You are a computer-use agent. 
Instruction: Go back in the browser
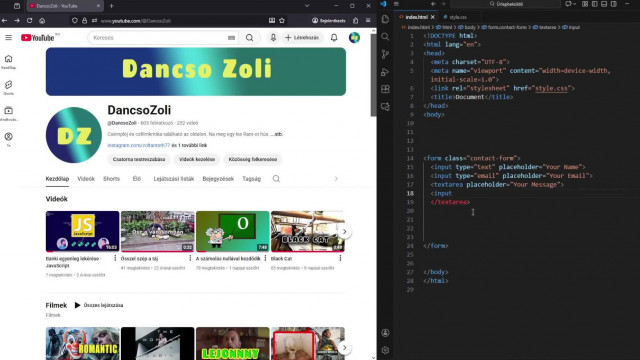(x=4, y=20)
